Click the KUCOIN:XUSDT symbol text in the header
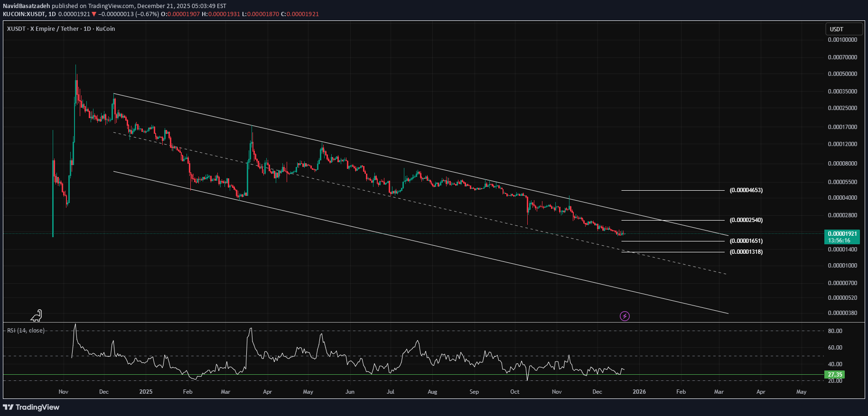The height and width of the screenshot is (416, 868). click(24, 14)
